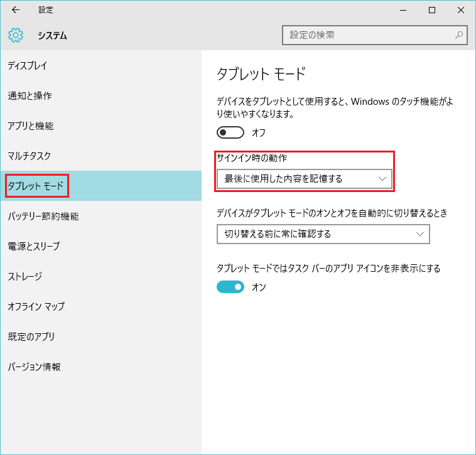The image size is (476, 455).
Task: Select 通知と操作 in the sidebar
Action: pyautogui.click(x=30, y=96)
